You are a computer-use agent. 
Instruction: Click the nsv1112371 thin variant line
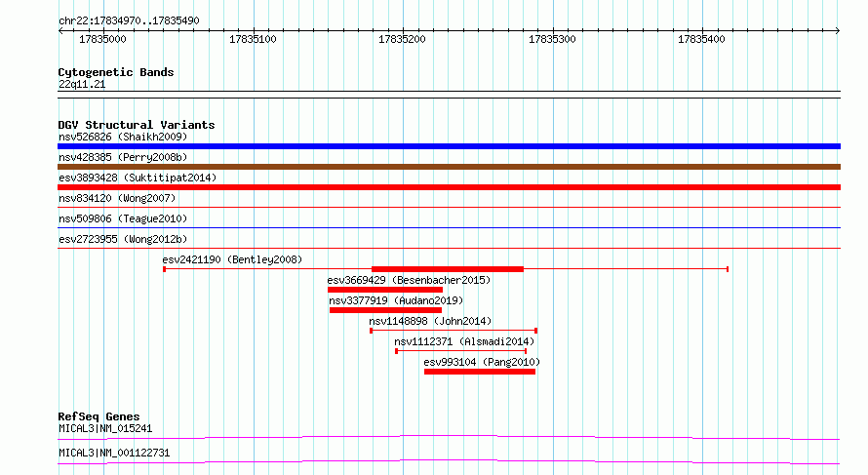tap(461, 351)
